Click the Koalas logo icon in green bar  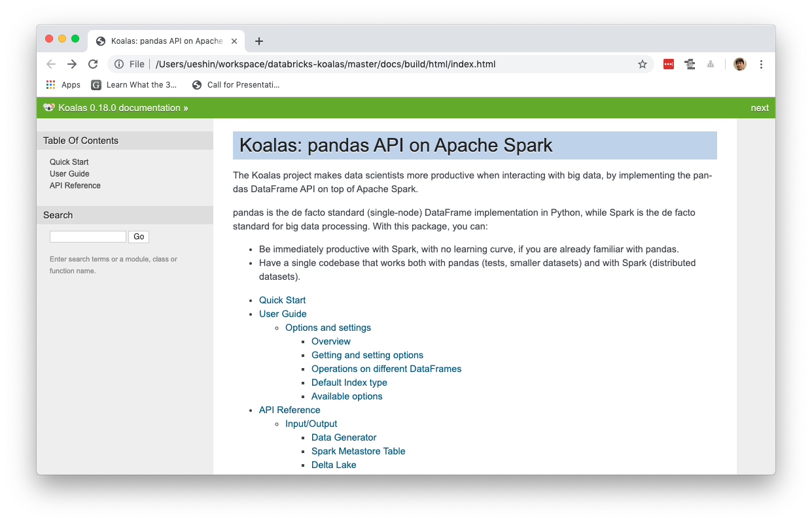(48, 108)
